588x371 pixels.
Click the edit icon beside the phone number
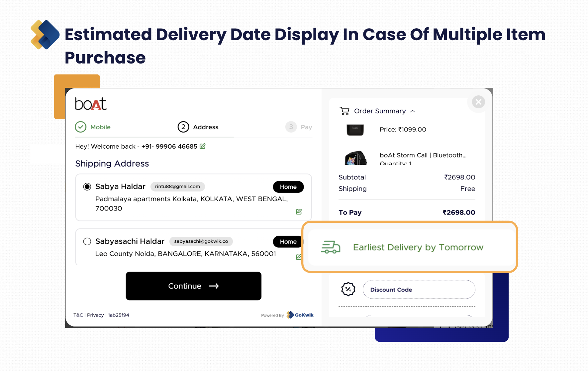pos(202,146)
